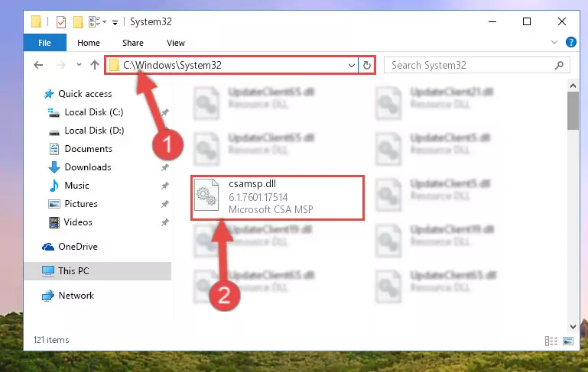Viewport: 588px width, 372px height.
Task: Click the Properties checkmark icon in title bar
Action: (61, 22)
